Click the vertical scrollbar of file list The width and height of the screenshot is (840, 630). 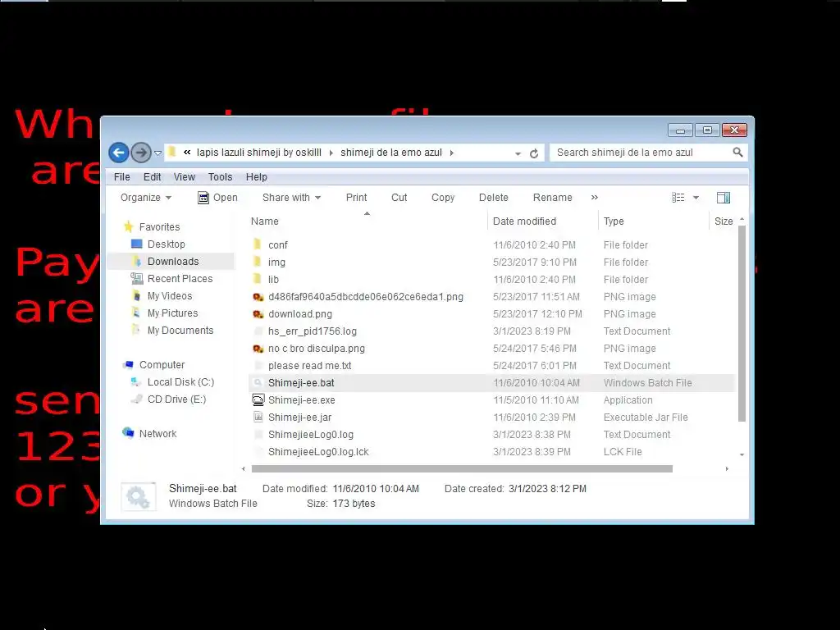coord(742,323)
